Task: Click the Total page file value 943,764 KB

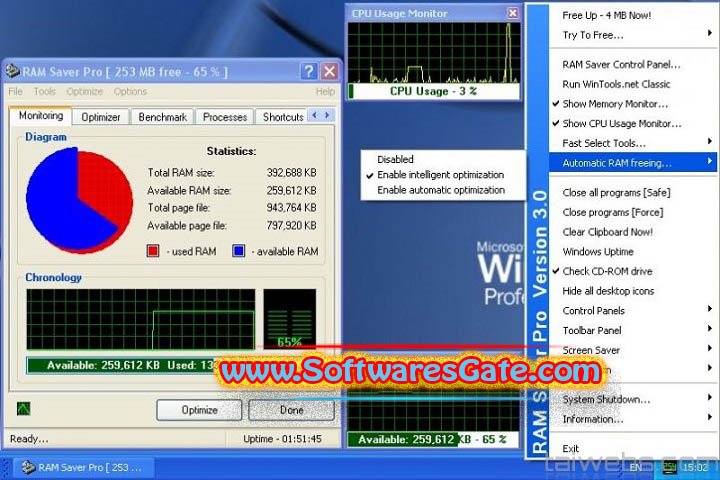Action: click(x=292, y=208)
